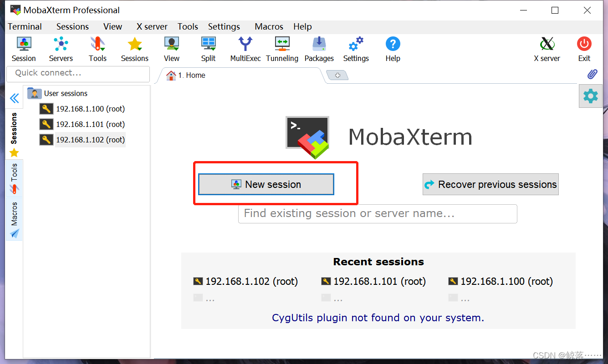
Task: Open the Settings toolbar icon
Action: coord(356,44)
